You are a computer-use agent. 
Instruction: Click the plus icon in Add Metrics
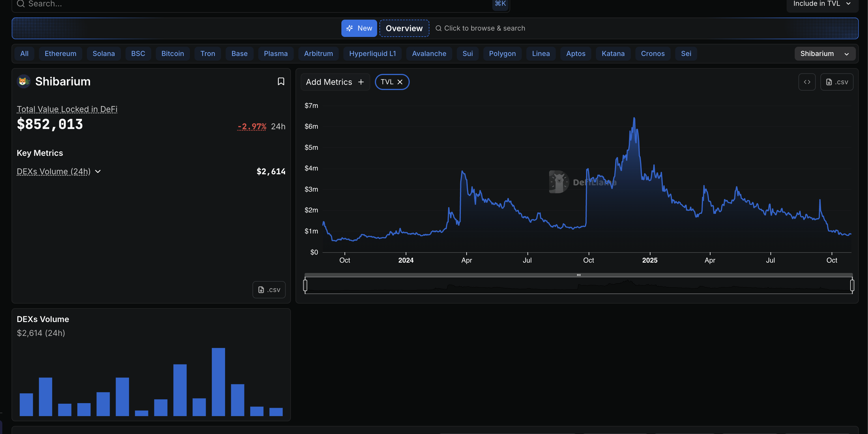[361, 82]
